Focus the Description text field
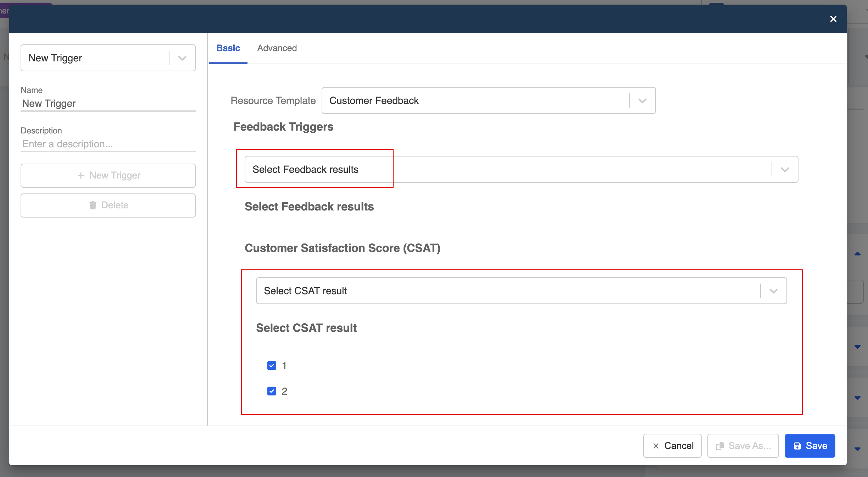This screenshot has height=477, width=868. [x=108, y=144]
